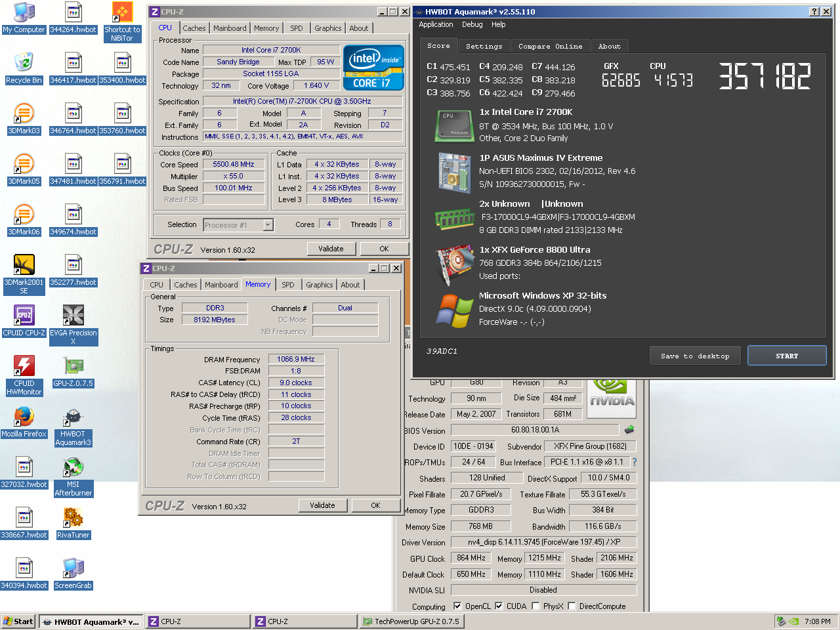Click the total score 357182
The width and height of the screenshot is (840, 630).
pos(765,76)
